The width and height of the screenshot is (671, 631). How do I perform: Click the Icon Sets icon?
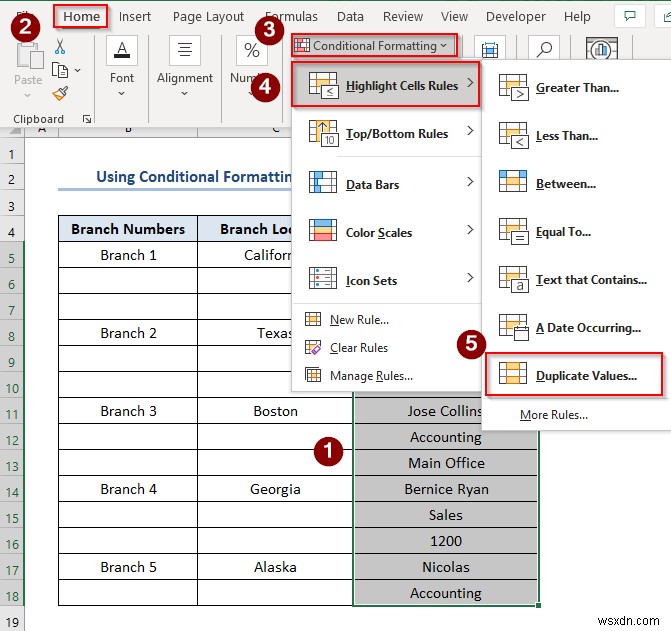pyautogui.click(x=323, y=278)
